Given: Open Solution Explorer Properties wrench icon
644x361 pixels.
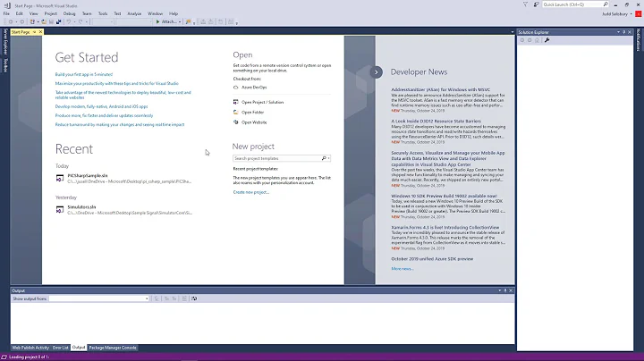Looking at the screenshot, I should tap(547, 40).
